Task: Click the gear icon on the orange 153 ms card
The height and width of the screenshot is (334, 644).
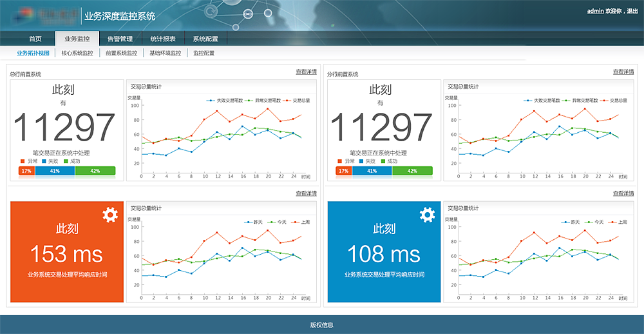Action: click(x=110, y=215)
